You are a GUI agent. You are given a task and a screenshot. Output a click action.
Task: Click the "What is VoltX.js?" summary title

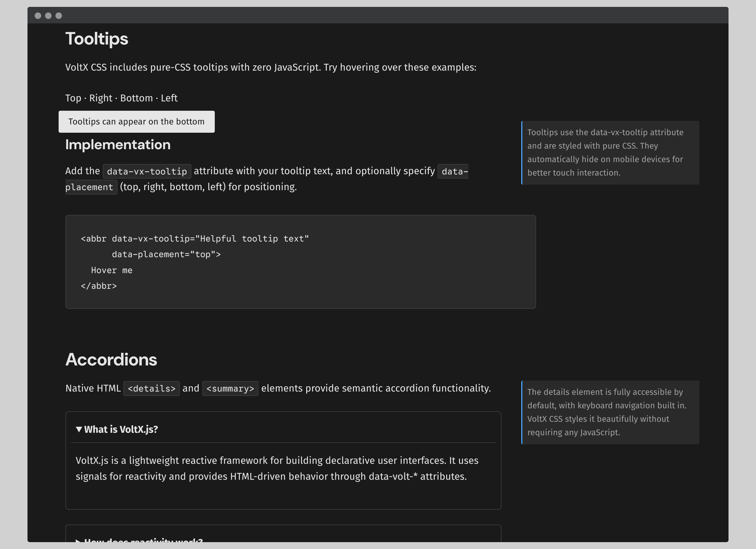point(121,429)
